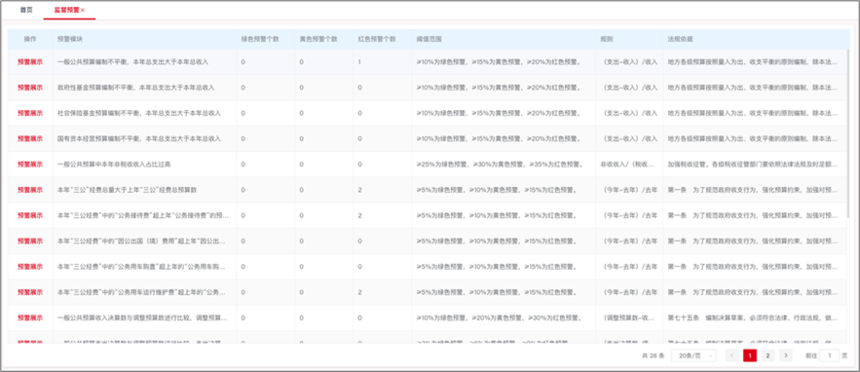Select page 1 in pagination

[x=750, y=356]
